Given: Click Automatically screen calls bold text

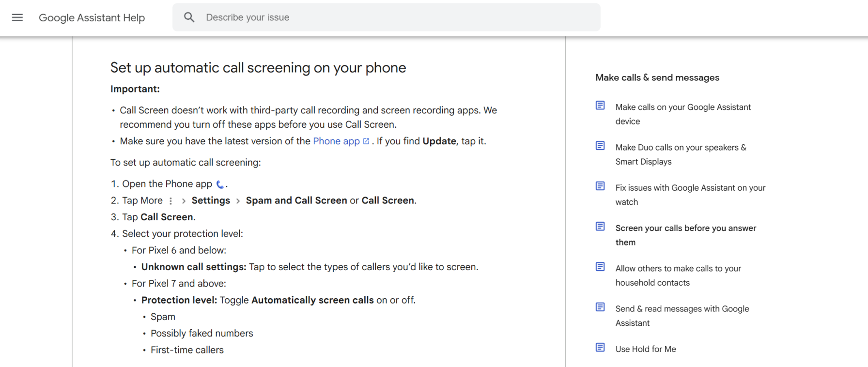Looking at the screenshot, I should pyautogui.click(x=312, y=300).
